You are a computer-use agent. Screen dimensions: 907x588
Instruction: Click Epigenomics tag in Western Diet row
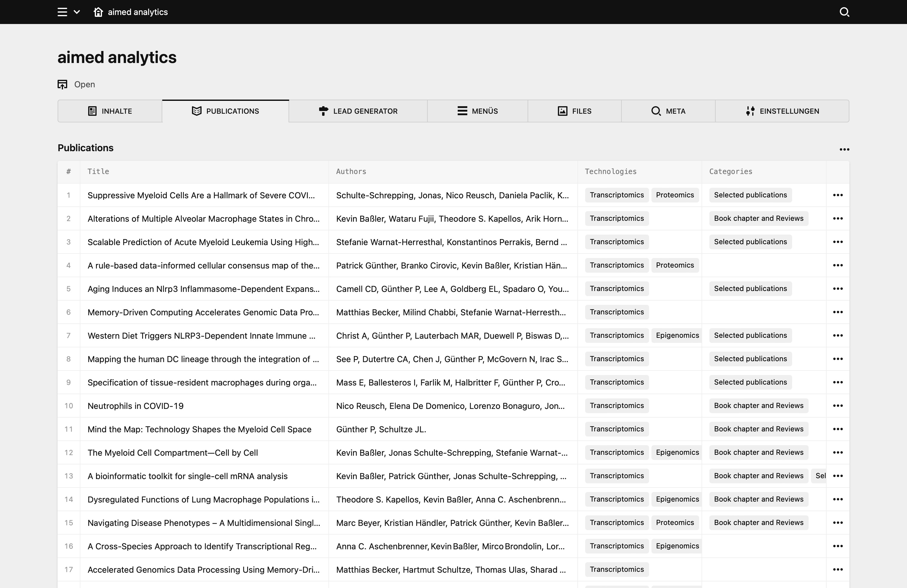(676, 335)
